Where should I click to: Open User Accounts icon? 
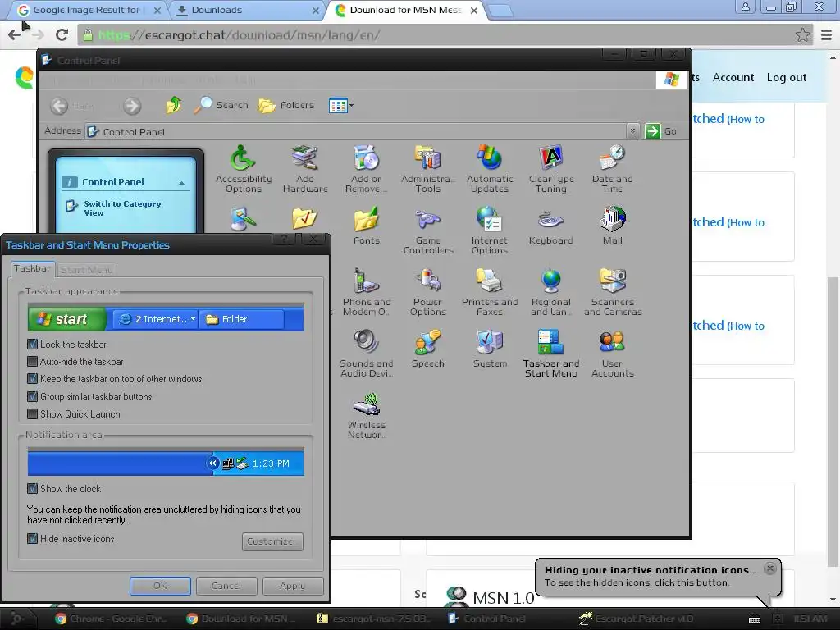click(x=612, y=354)
